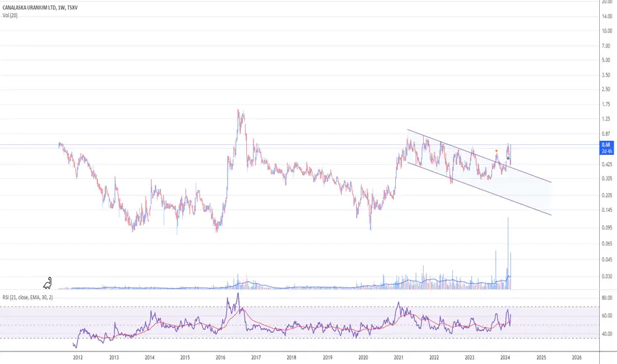The height and width of the screenshot is (364, 617).
Task: Click the 0.205 price scale label
Action: click(607, 195)
